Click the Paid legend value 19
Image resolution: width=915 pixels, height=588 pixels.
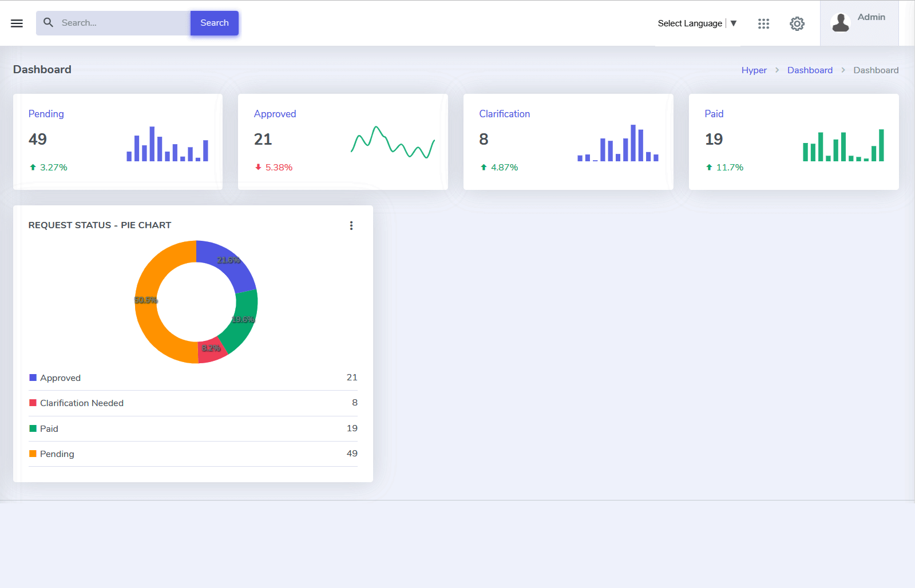coord(352,428)
